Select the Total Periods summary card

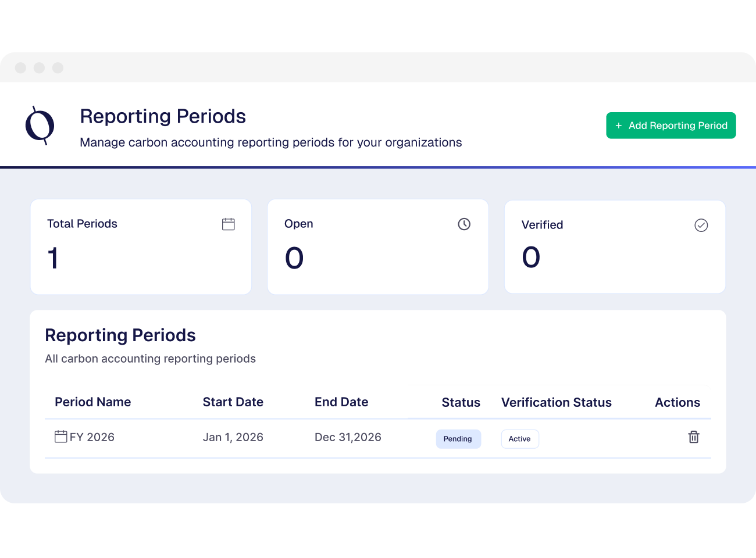(x=141, y=247)
